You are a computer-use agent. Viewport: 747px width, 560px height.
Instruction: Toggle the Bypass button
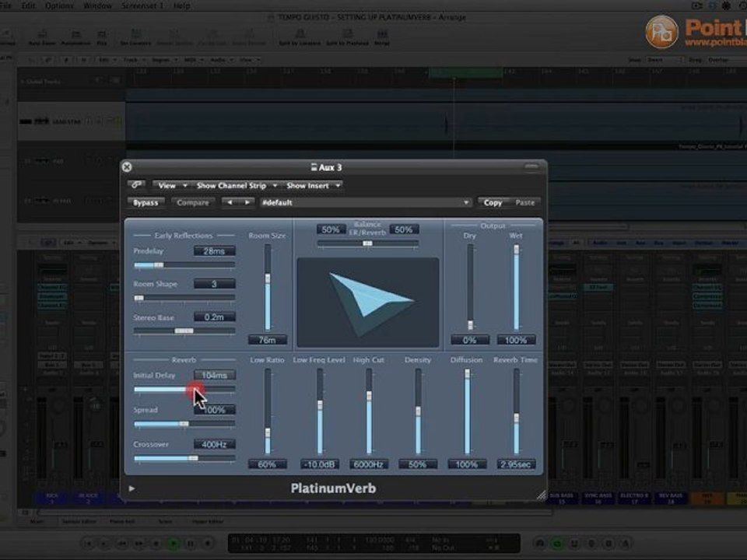(x=146, y=202)
